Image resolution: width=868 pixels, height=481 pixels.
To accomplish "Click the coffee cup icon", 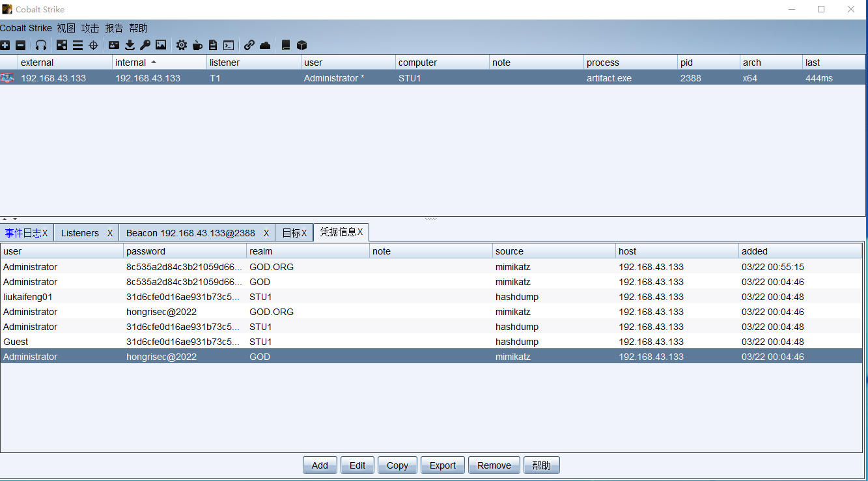I will pyautogui.click(x=197, y=45).
